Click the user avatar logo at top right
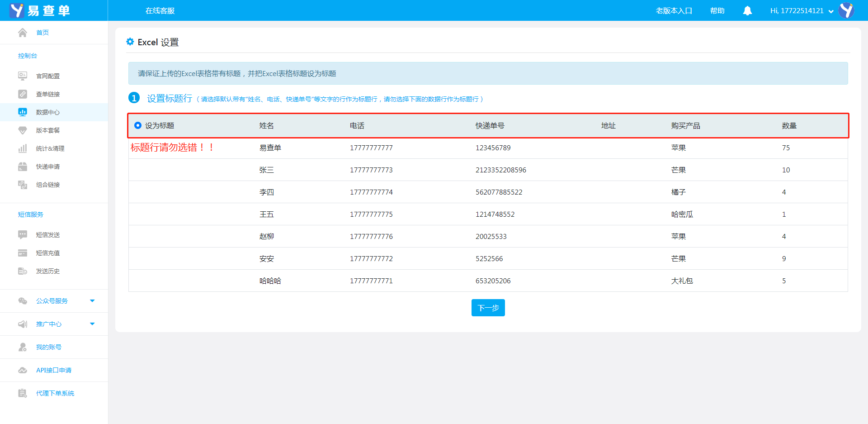The image size is (868, 424). (x=846, y=10)
